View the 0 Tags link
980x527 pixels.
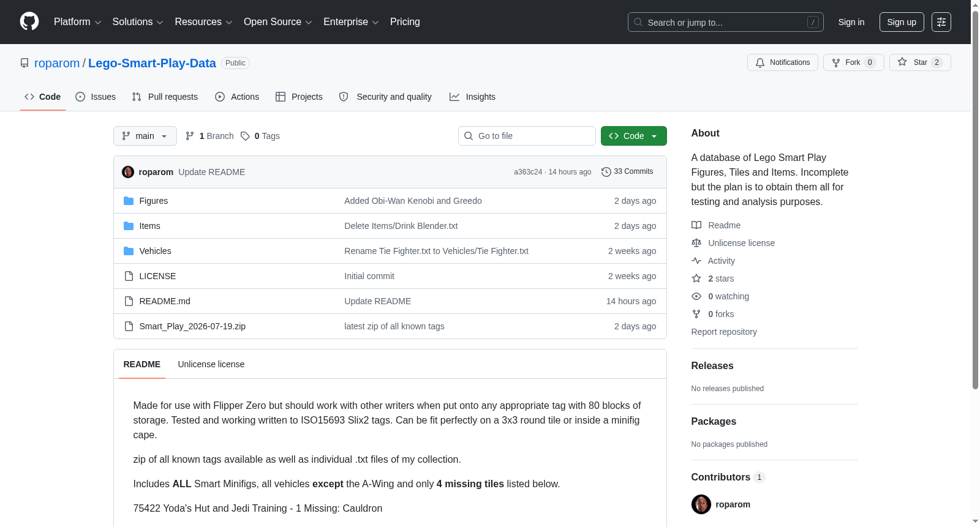(260, 136)
